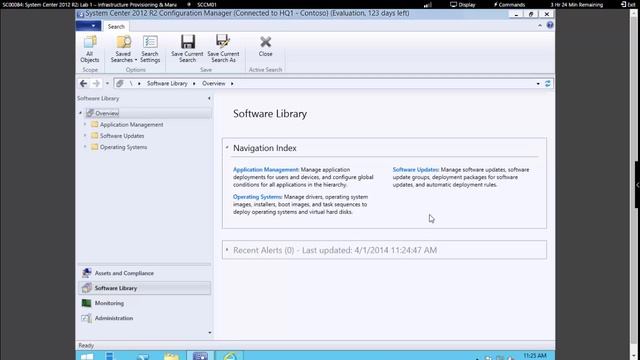This screenshot has width=640, height=360.
Task: Click the Software Library breadcrumb segment
Action: (167, 84)
